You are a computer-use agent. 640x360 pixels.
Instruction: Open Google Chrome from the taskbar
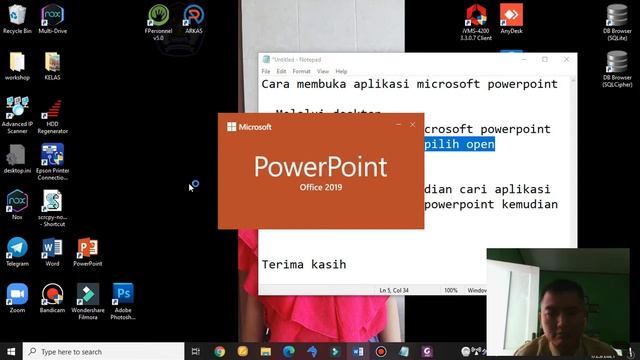click(220, 351)
